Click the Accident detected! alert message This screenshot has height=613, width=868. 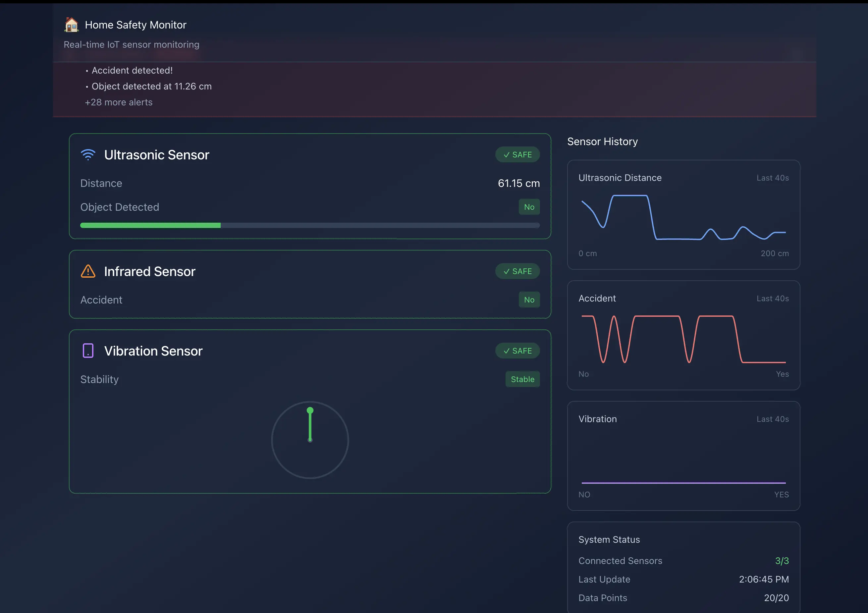click(x=132, y=70)
